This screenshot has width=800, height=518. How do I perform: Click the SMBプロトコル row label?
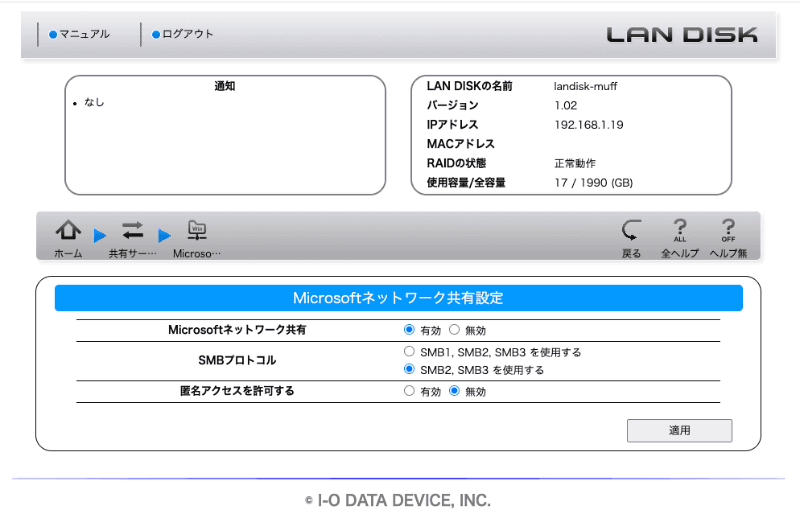237,360
